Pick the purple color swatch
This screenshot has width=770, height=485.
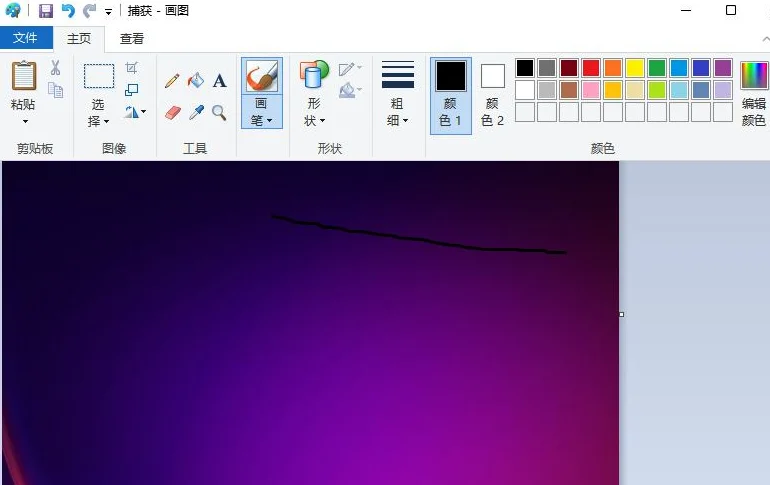723,68
